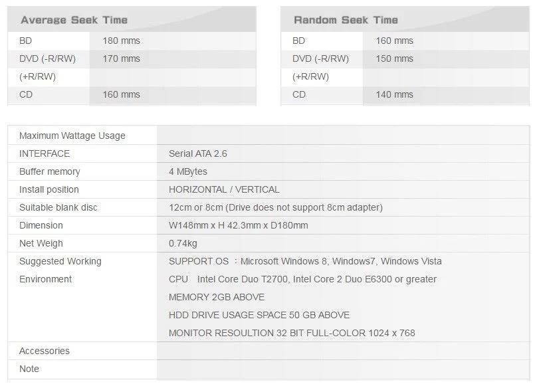Click the HORIZONTAL / VERTICAL install position text
This screenshot has width=537, height=392.
click(224, 189)
